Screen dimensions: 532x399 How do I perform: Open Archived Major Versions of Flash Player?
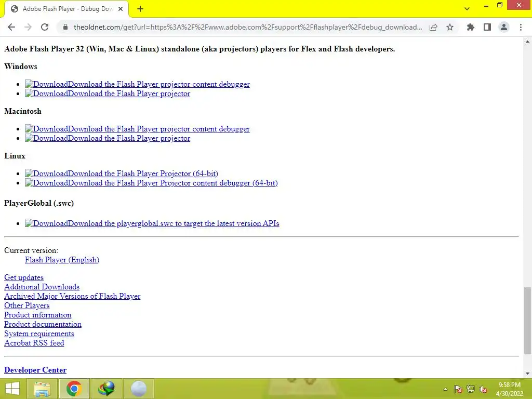72,296
